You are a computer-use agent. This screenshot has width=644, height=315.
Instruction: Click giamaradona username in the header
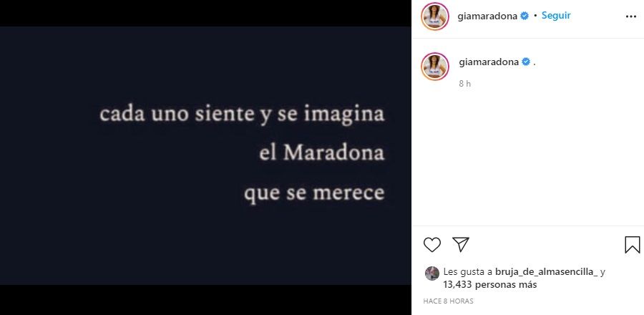pos(487,16)
